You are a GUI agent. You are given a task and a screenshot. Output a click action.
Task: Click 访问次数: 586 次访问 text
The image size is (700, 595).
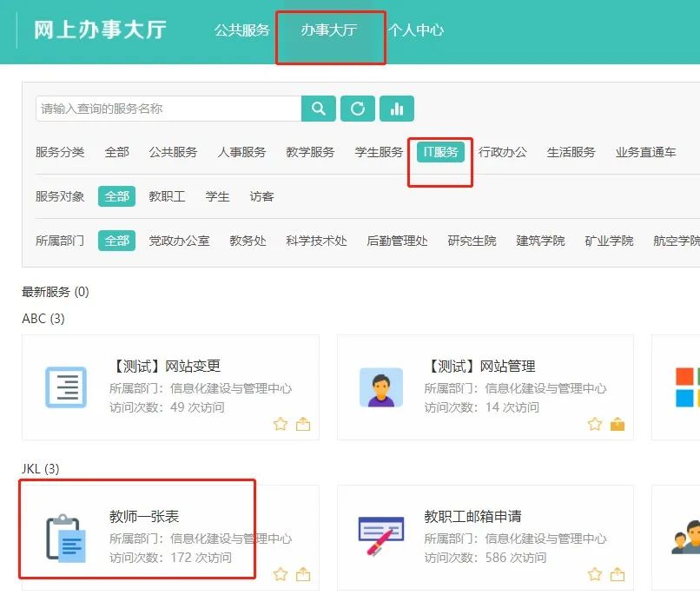[x=485, y=558]
